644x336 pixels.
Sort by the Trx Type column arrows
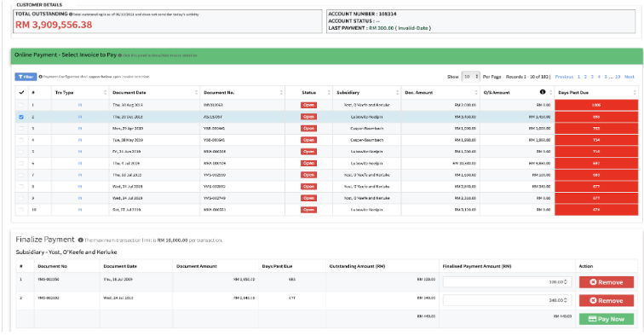105,93
